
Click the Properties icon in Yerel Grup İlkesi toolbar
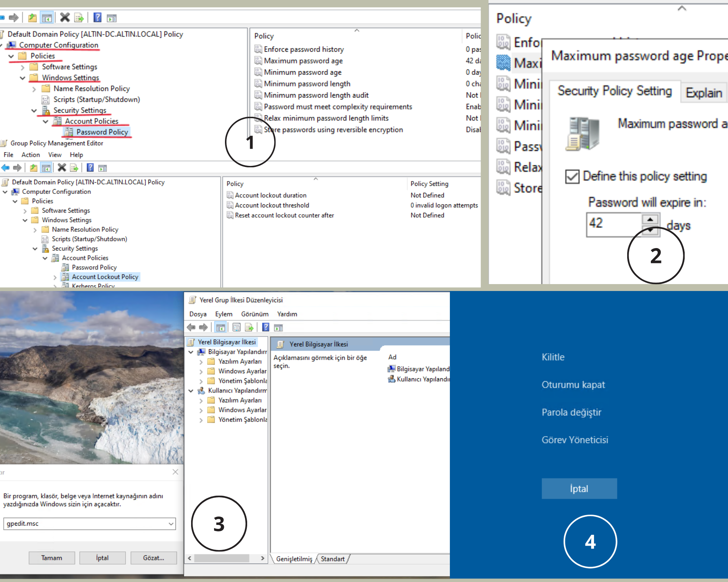pos(237,327)
